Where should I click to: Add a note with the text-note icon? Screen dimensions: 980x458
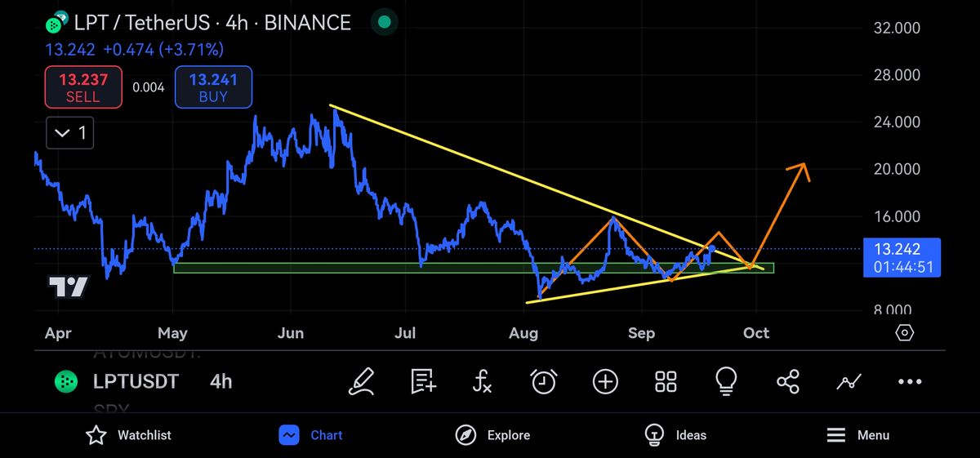422,381
